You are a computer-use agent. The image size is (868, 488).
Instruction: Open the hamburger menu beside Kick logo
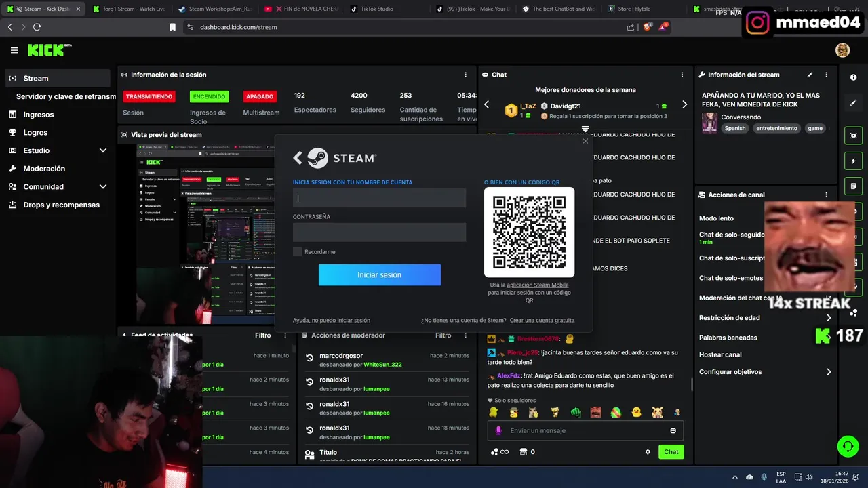click(x=14, y=50)
